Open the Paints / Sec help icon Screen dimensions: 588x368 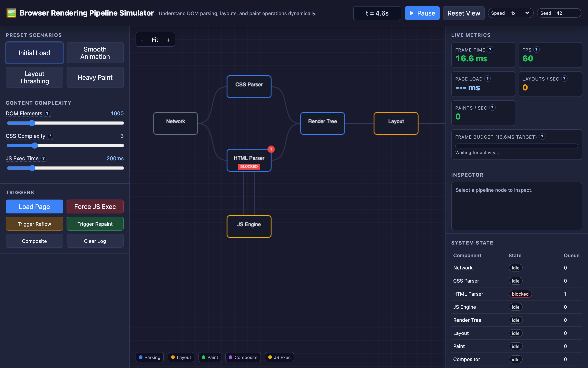click(492, 108)
